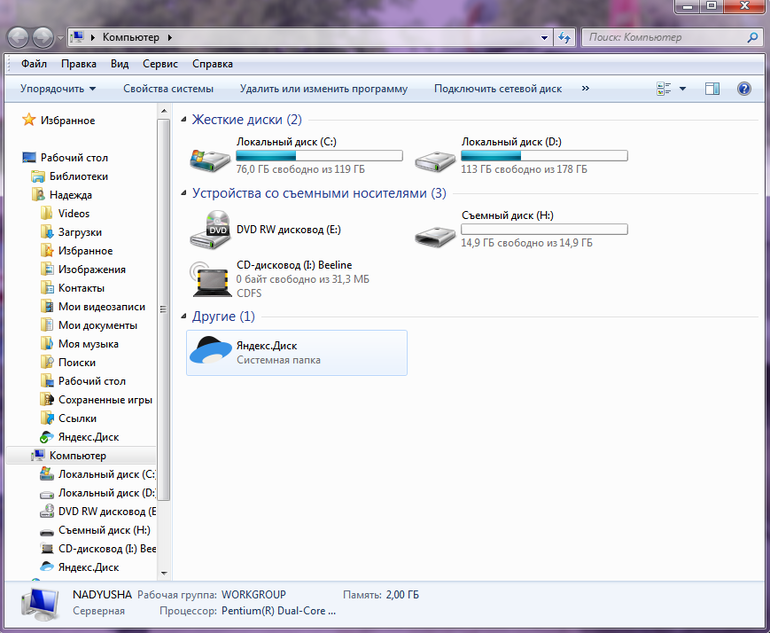Image resolution: width=770 pixels, height=633 pixels.
Task: Click the navigation pane vertical scrollbar
Action: tap(164, 300)
